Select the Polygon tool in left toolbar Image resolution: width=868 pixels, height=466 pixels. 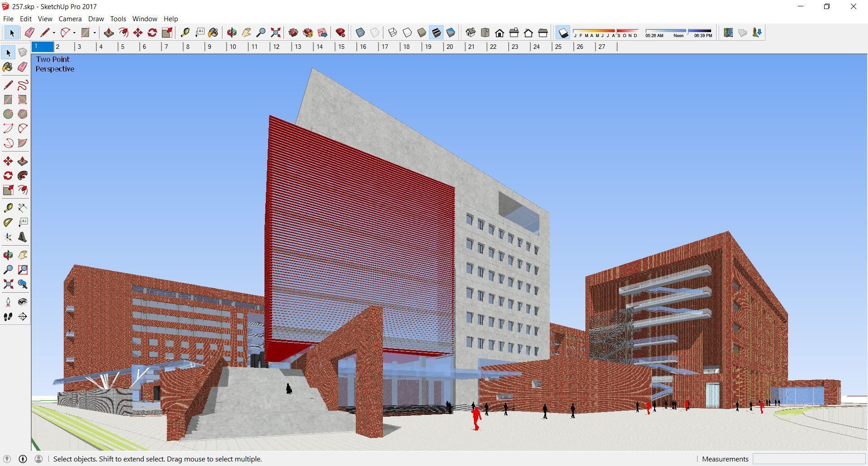click(23, 114)
